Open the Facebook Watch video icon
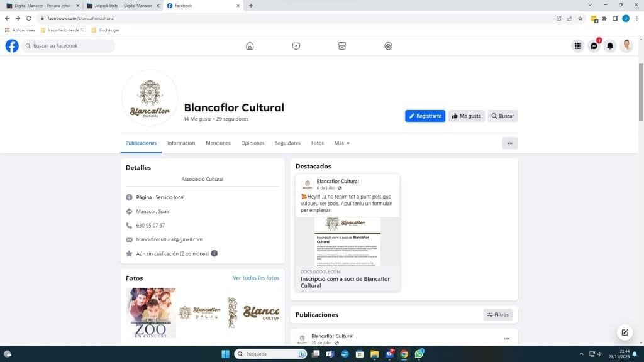Image resolution: width=644 pixels, height=362 pixels. pyautogui.click(x=296, y=46)
